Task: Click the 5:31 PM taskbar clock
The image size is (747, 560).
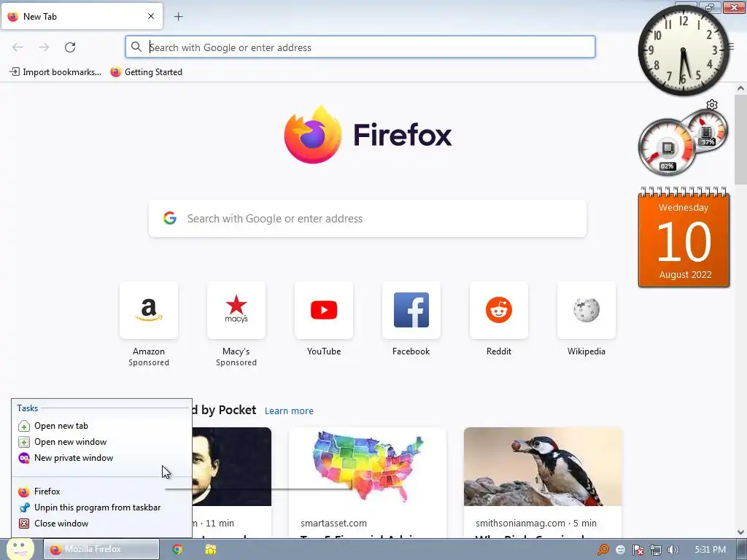Action: pyautogui.click(x=711, y=550)
